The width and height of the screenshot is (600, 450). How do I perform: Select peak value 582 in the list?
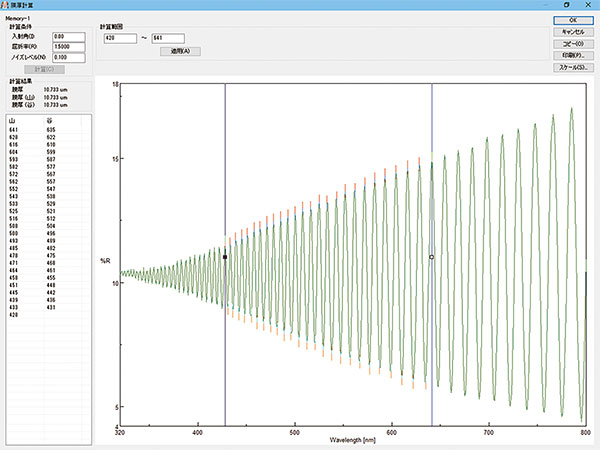pyautogui.click(x=13, y=167)
